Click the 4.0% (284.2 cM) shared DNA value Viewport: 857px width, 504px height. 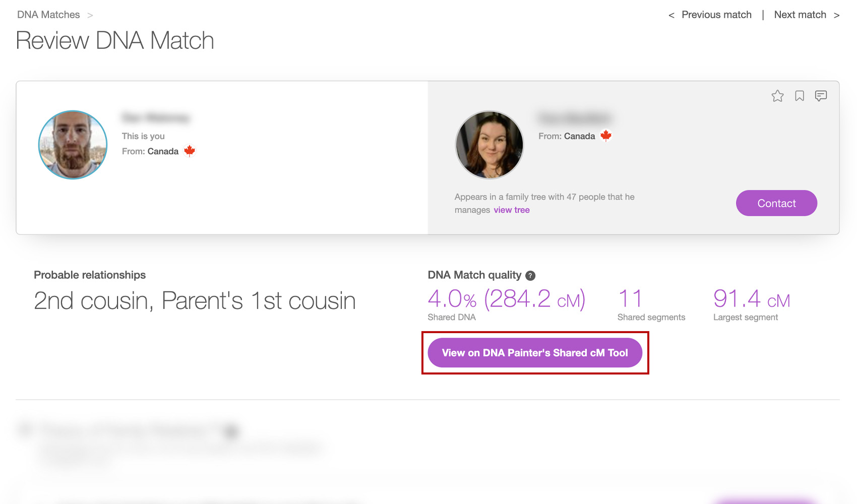point(506,299)
